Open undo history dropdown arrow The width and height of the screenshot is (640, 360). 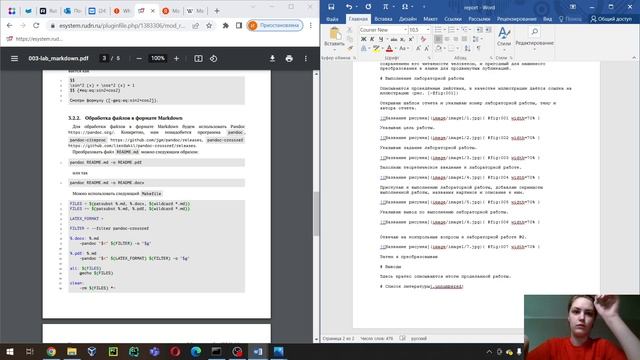(357, 7)
